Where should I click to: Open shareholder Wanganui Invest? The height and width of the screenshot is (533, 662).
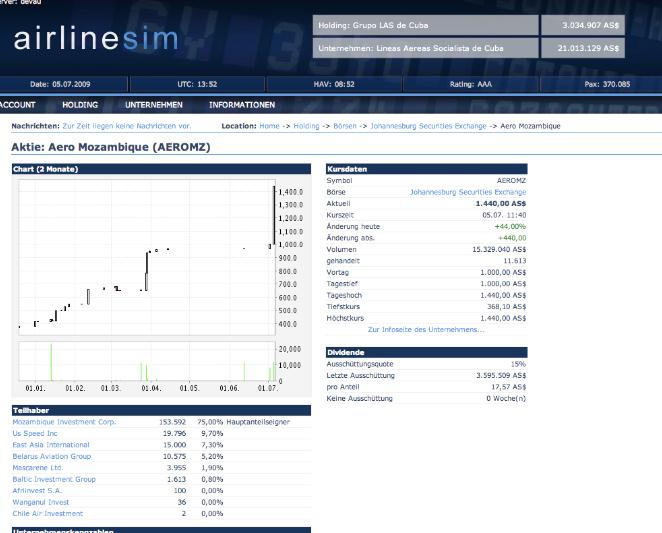click(x=41, y=502)
